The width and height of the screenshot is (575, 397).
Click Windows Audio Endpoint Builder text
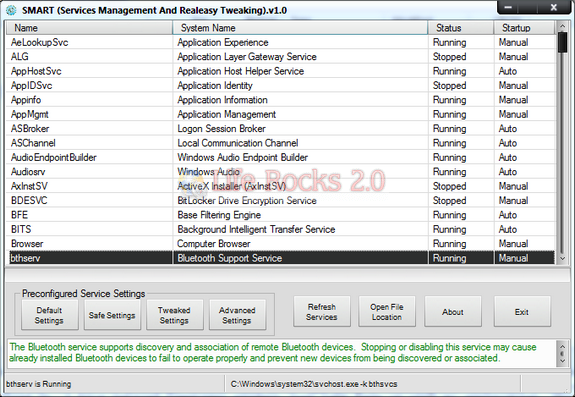(x=242, y=157)
